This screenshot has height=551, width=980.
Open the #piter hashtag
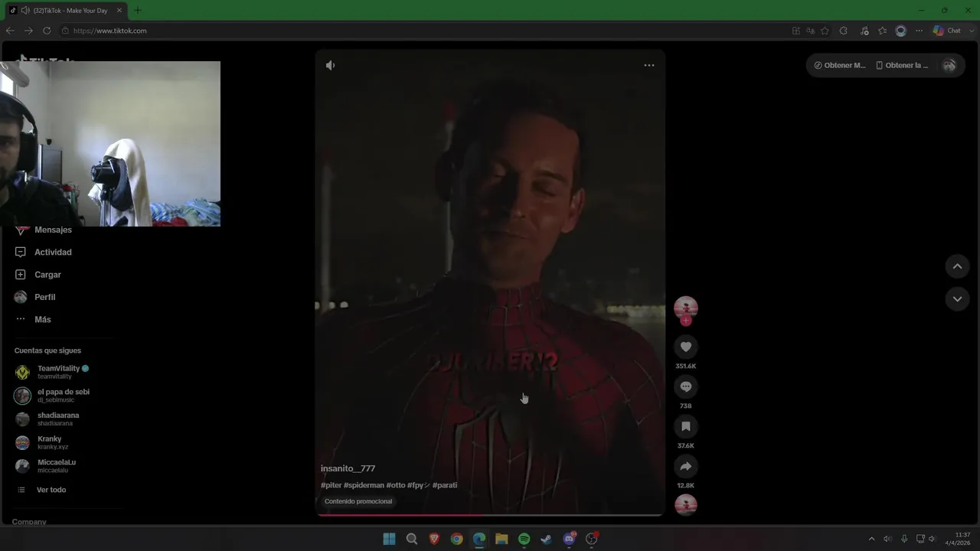coord(331,485)
